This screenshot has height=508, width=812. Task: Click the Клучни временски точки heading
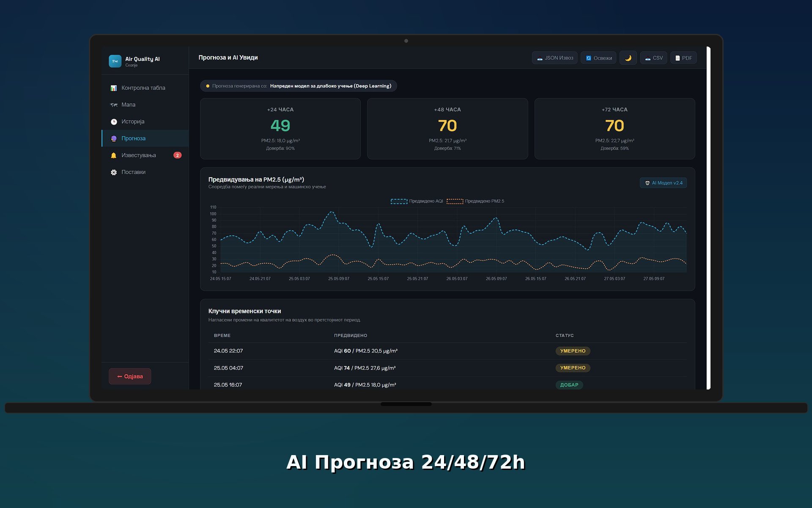(x=244, y=311)
